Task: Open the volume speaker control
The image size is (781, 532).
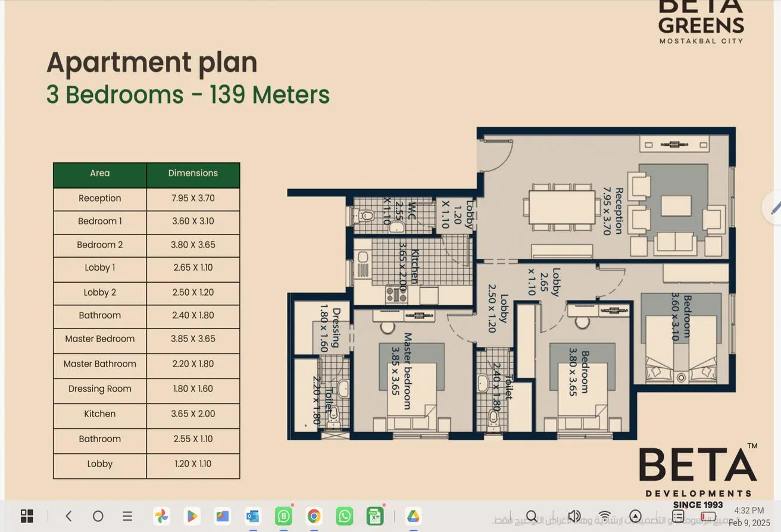Action: pos(574,516)
